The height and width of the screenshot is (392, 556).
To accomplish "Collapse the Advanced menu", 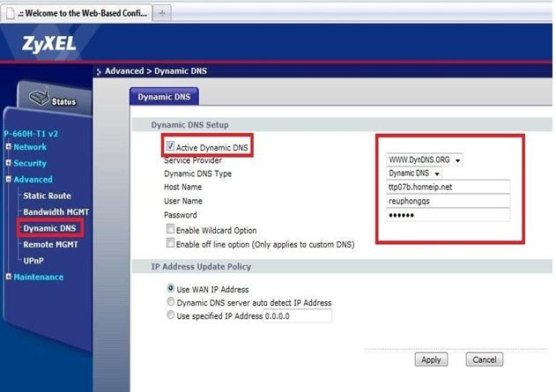I will tap(9, 179).
